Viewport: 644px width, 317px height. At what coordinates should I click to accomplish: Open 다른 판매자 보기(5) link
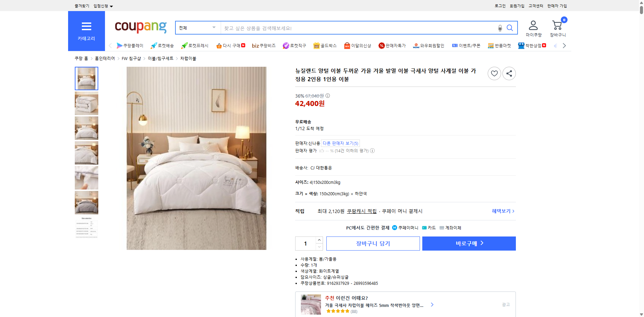pos(340,143)
